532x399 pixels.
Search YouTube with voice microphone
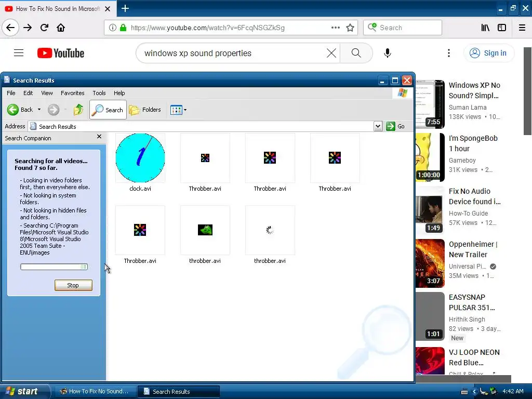tap(388, 53)
